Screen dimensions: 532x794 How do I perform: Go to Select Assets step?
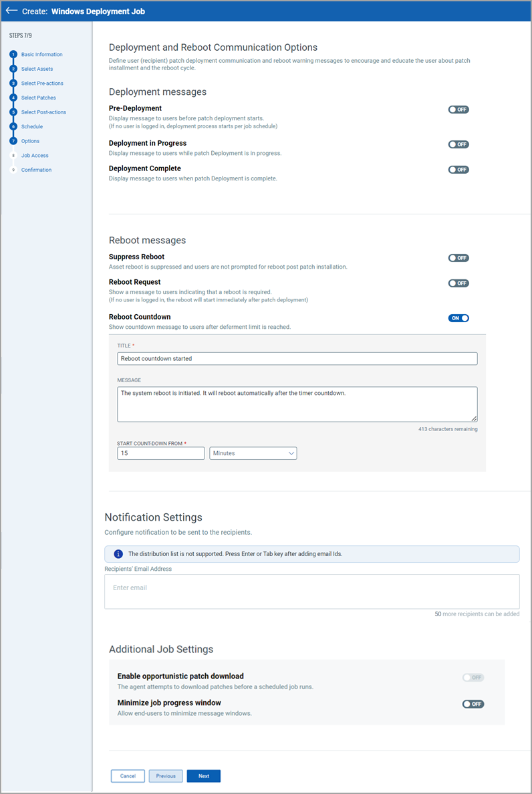tap(37, 69)
